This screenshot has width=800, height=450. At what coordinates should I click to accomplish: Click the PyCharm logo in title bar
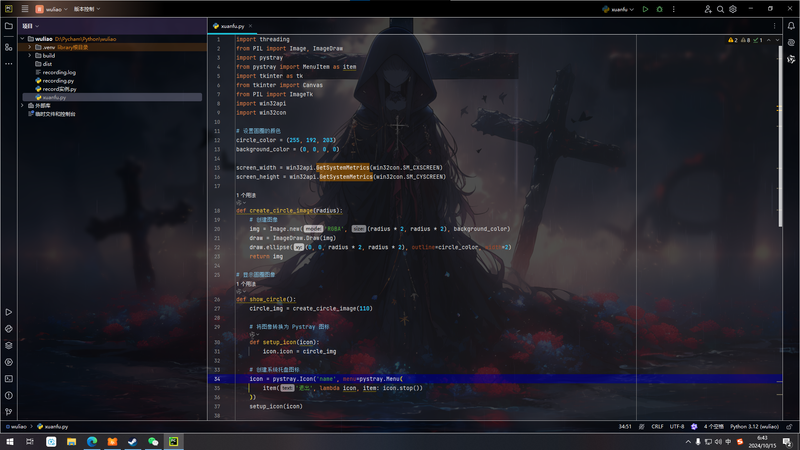pyautogui.click(x=9, y=9)
